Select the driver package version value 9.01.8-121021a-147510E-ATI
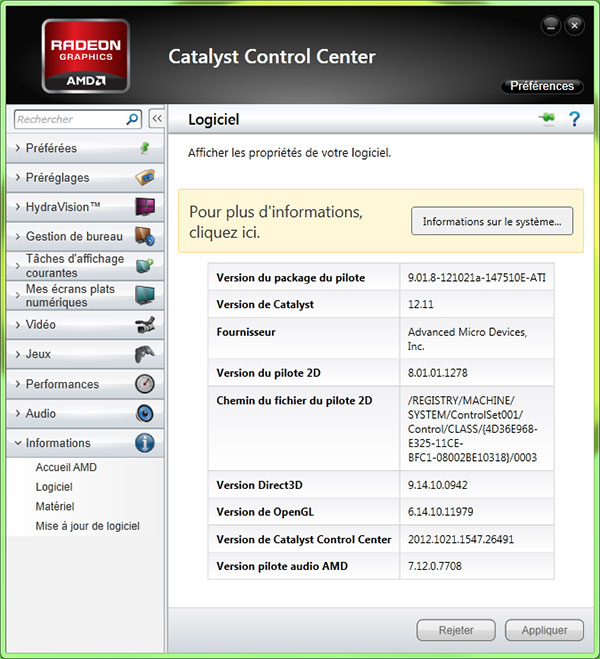Viewport: 600px width, 659px height. pos(476,277)
